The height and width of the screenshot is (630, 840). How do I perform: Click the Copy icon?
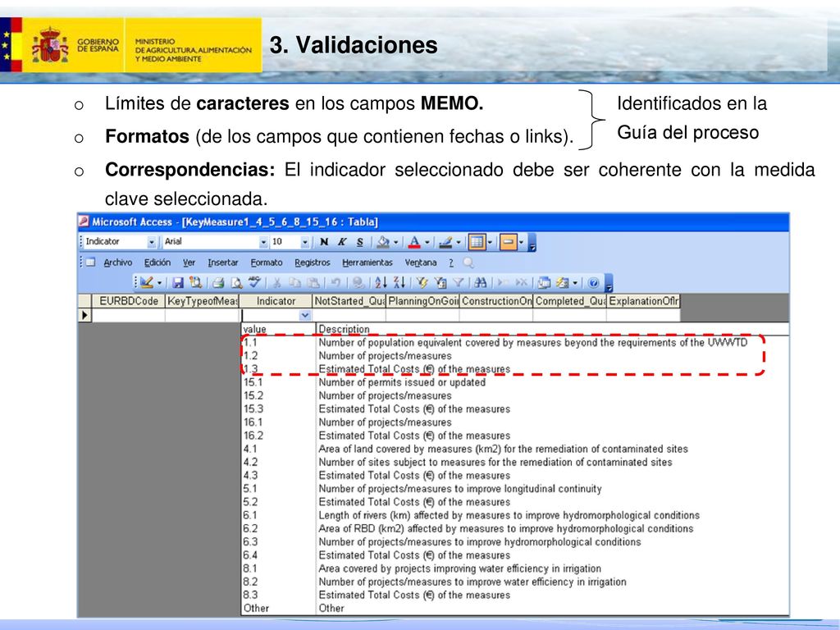point(294,282)
